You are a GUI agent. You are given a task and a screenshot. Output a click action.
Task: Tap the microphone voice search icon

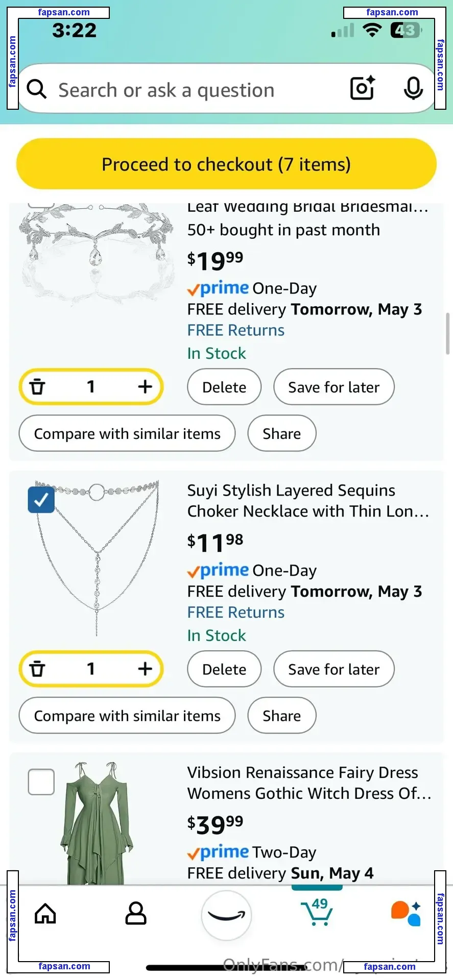point(413,89)
